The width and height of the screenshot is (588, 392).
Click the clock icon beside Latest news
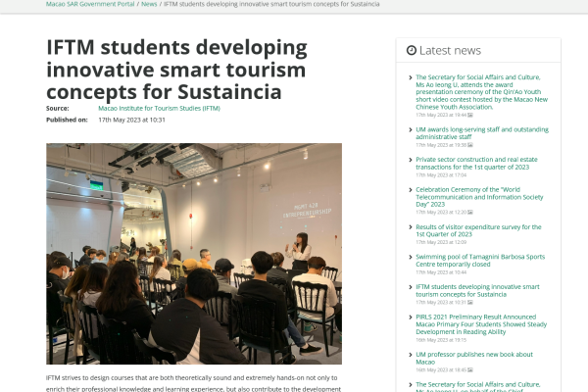412,51
